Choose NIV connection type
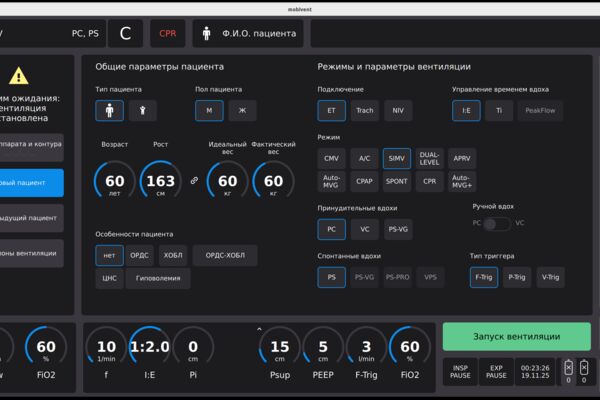This screenshot has height=400, width=600. (x=398, y=111)
